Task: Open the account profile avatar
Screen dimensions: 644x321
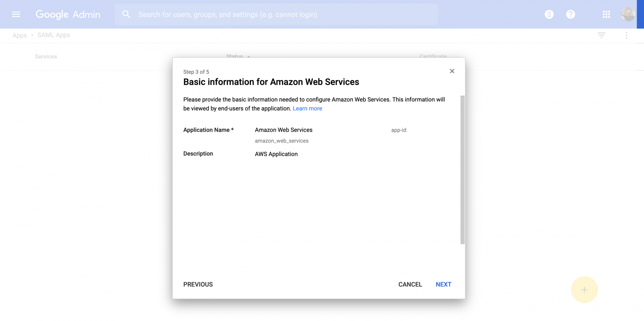Action: (x=628, y=14)
